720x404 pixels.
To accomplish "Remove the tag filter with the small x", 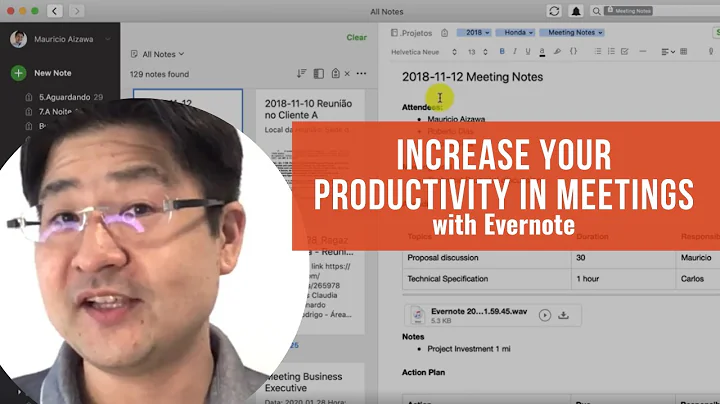I will pyautogui.click(x=347, y=73).
